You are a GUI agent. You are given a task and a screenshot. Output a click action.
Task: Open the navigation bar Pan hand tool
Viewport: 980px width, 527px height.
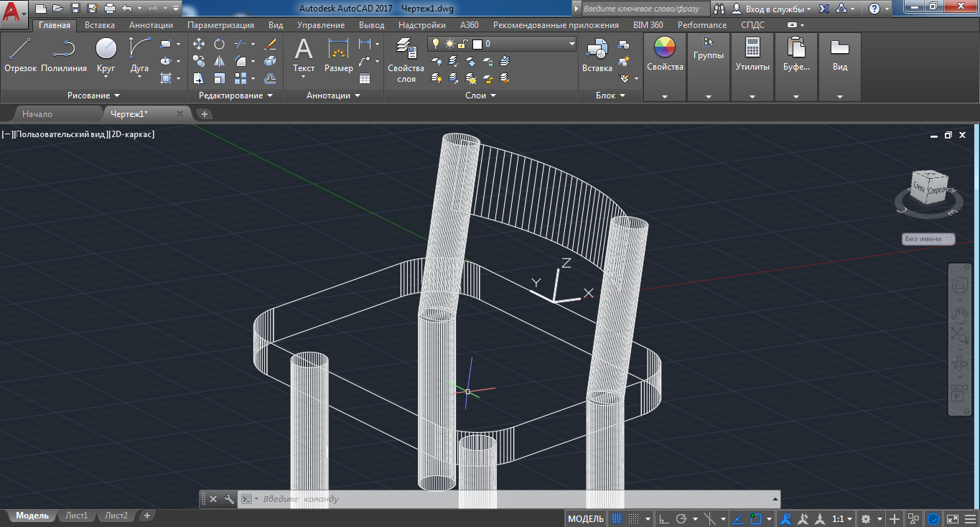click(960, 314)
